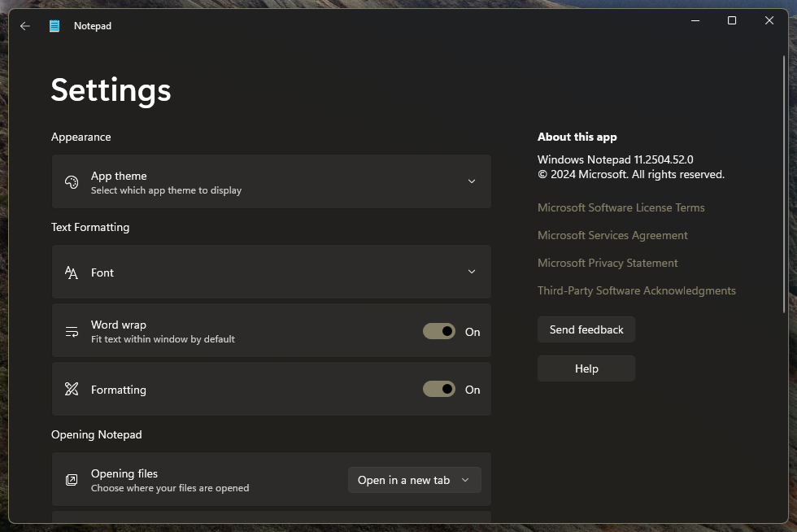Image resolution: width=797 pixels, height=532 pixels.
Task: Open Third-Party Software Acknowledgments link
Action: pos(636,290)
